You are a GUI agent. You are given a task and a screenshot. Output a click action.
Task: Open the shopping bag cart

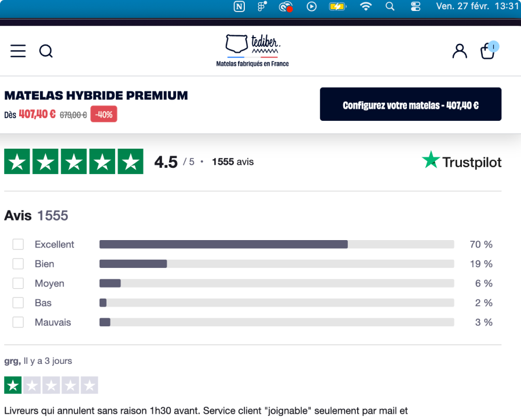coord(489,50)
